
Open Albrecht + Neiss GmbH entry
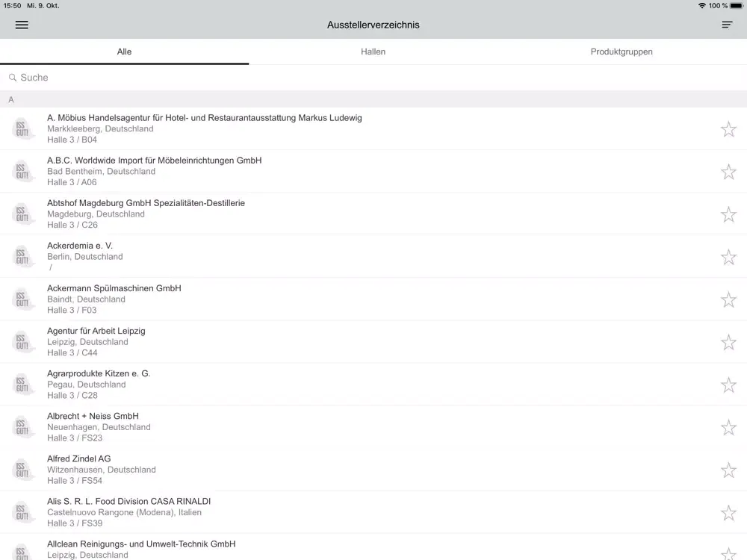coord(373,427)
